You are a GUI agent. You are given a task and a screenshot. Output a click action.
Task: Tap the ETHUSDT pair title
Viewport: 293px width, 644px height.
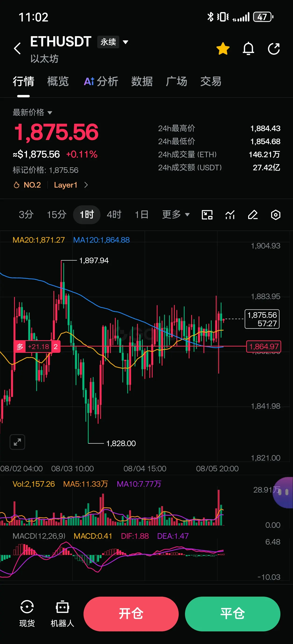tap(61, 42)
